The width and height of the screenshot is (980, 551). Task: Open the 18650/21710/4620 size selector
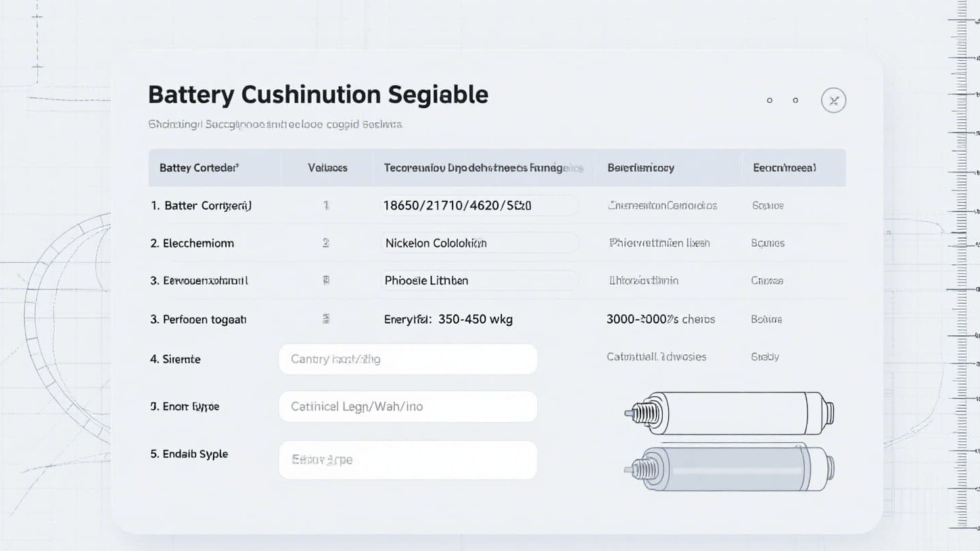[x=479, y=206]
